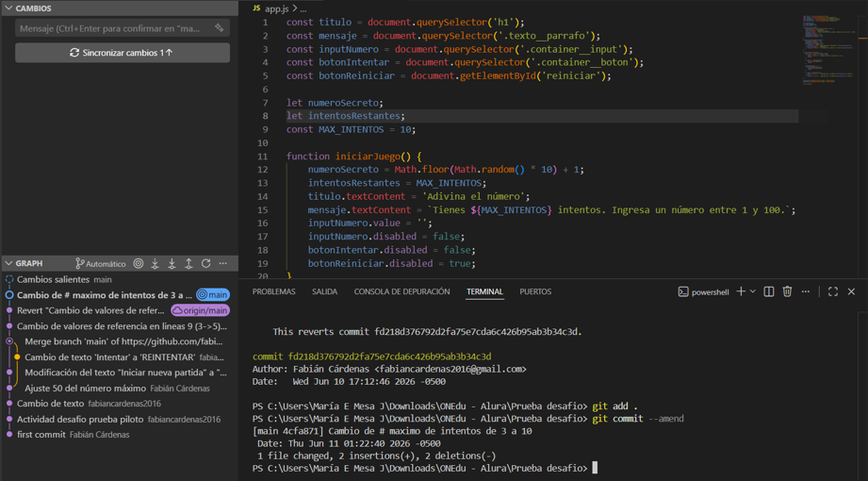Open terminal panel more actions ellipsis
The width and height of the screenshot is (868, 481).
(806, 291)
